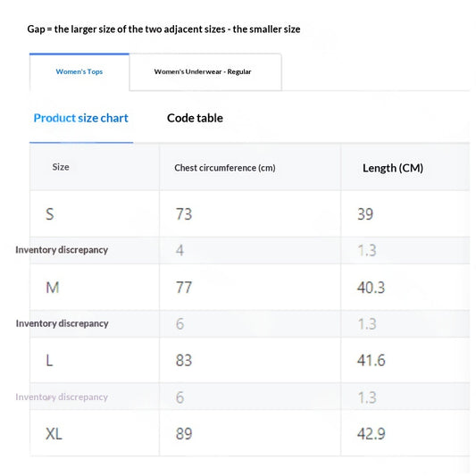This screenshot has height=476, width=476.
Task: Click the chest discrepancy value 4
Action: click(180, 250)
